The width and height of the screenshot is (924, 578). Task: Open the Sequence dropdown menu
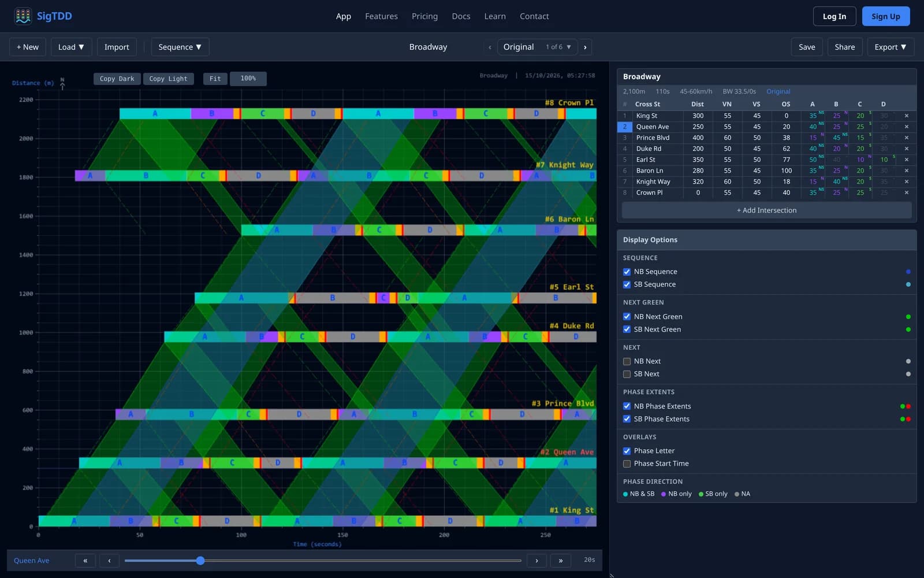coord(180,47)
